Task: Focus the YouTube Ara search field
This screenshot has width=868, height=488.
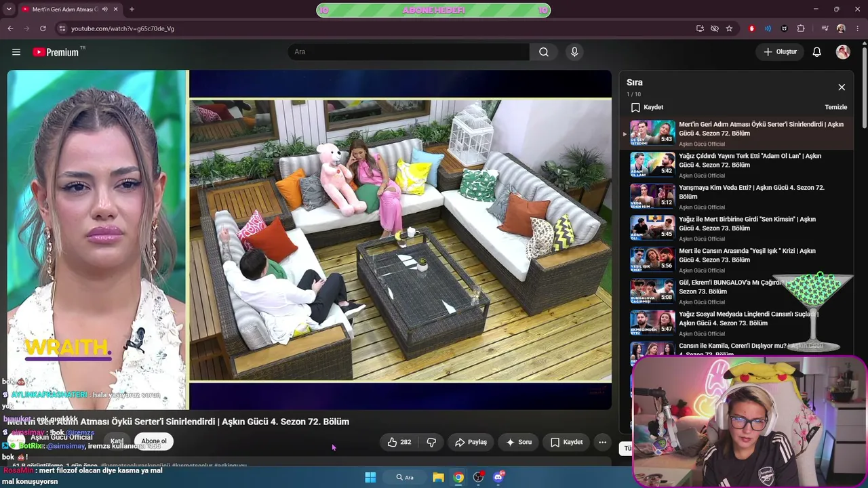Action: click(409, 52)
